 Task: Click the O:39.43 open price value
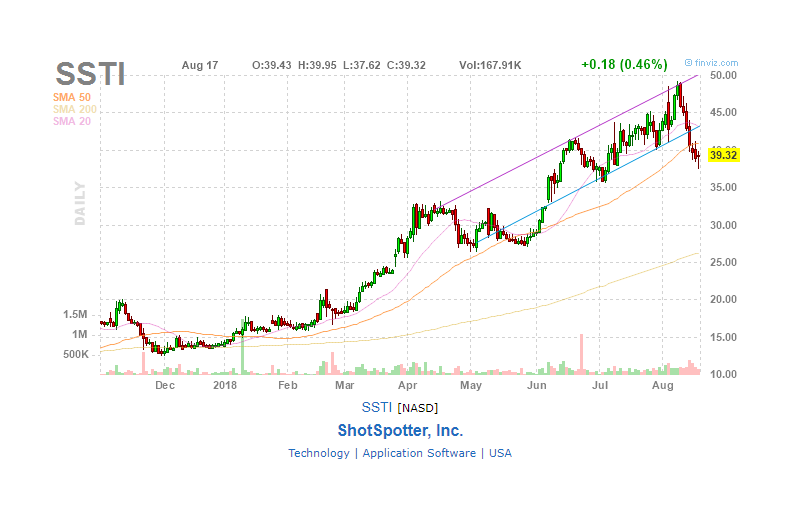(x=271, y=65)
